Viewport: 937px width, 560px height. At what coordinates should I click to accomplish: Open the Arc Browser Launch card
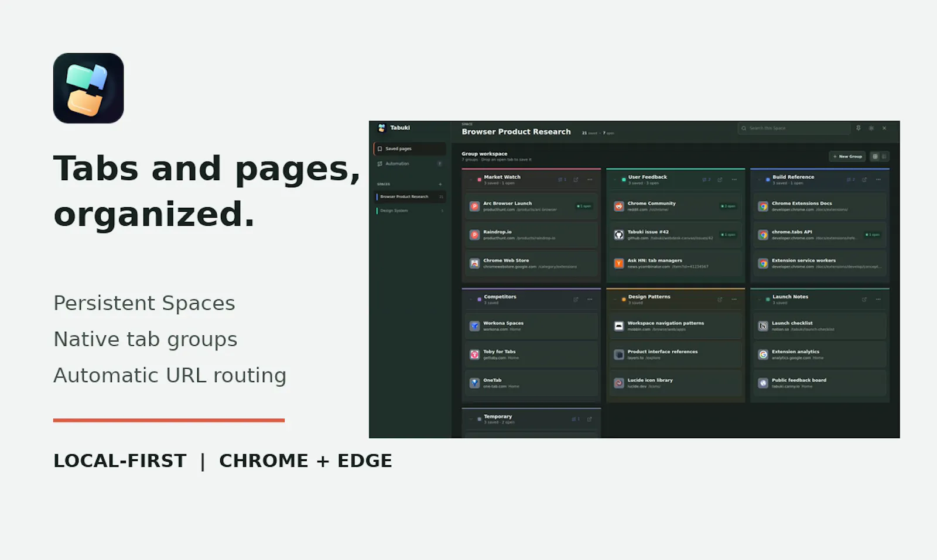pyautogui.click(x=531, y=206)
